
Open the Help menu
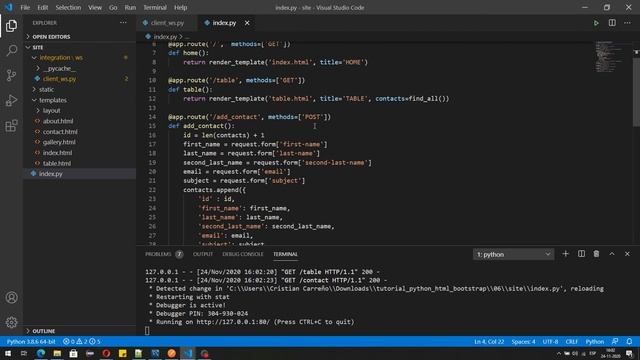coord(180,7)
